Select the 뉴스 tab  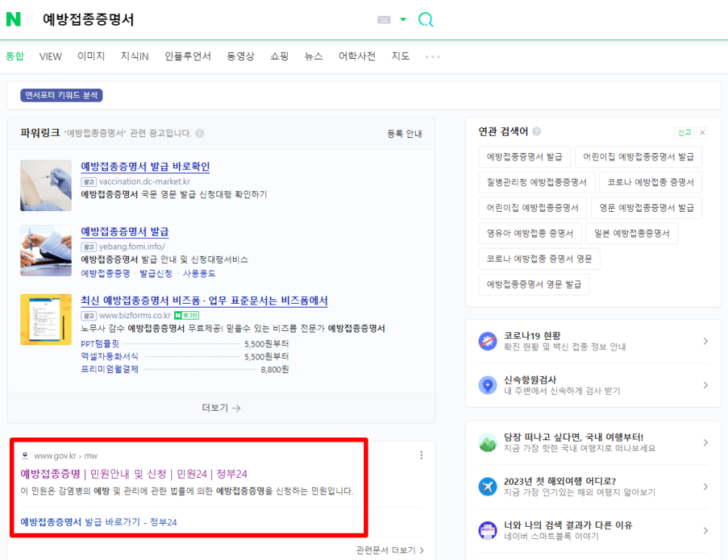click(314, 57)
